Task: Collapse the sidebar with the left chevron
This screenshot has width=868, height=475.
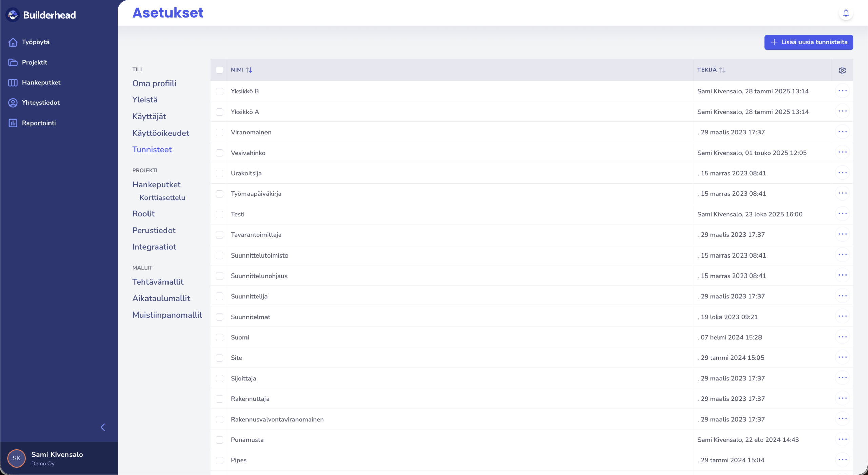Action: tap(103, 427)
